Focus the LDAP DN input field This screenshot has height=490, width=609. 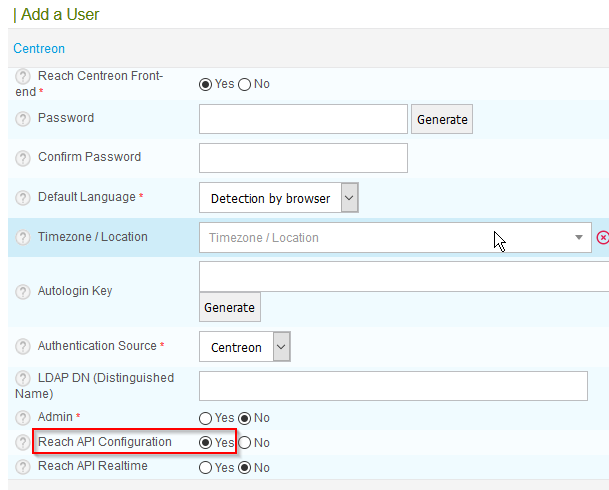click(x=393, y=386)
